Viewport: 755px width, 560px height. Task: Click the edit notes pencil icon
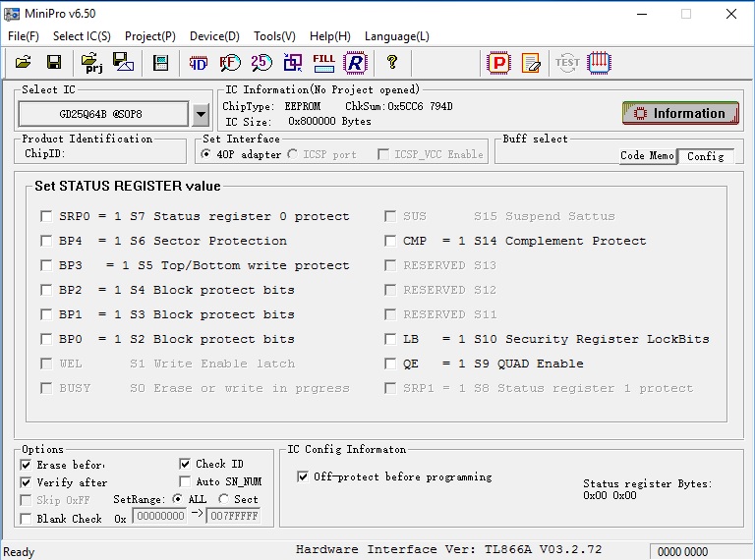pyautogui.click(x=531, y=63)
